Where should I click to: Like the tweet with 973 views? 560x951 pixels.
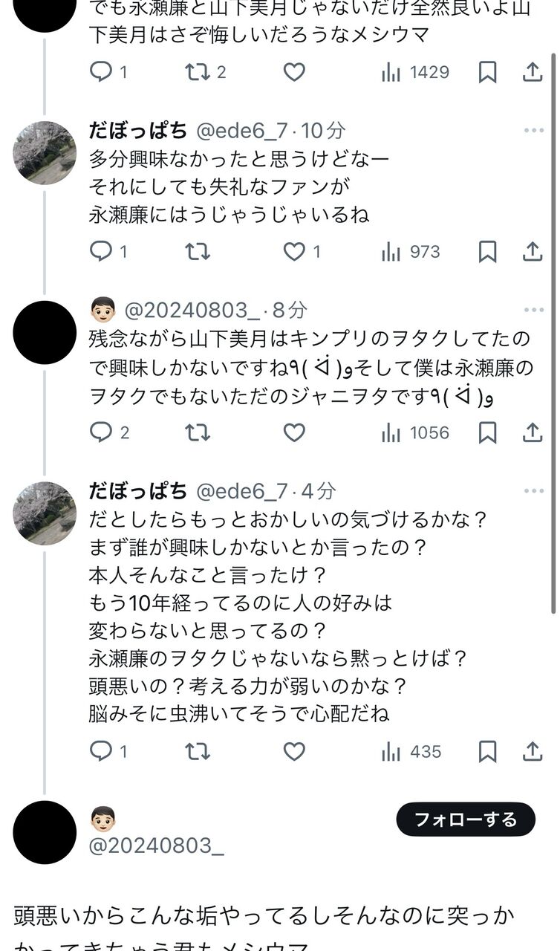pyautogui.click(x=294, y=252)
